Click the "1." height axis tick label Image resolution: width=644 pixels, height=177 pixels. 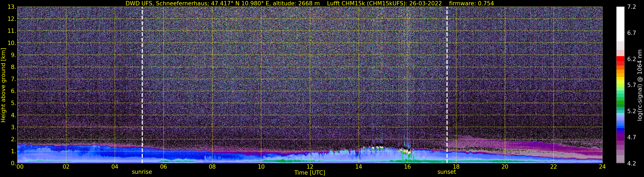click(x=13, y=151)
